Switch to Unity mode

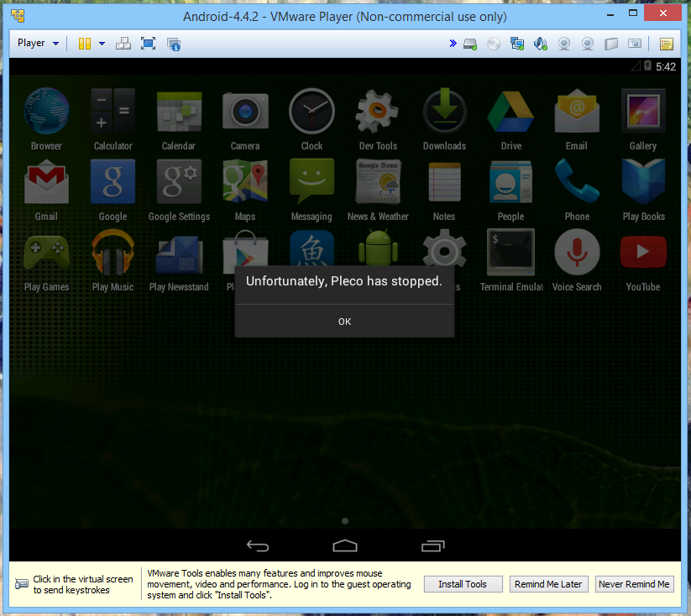[174, 44]
